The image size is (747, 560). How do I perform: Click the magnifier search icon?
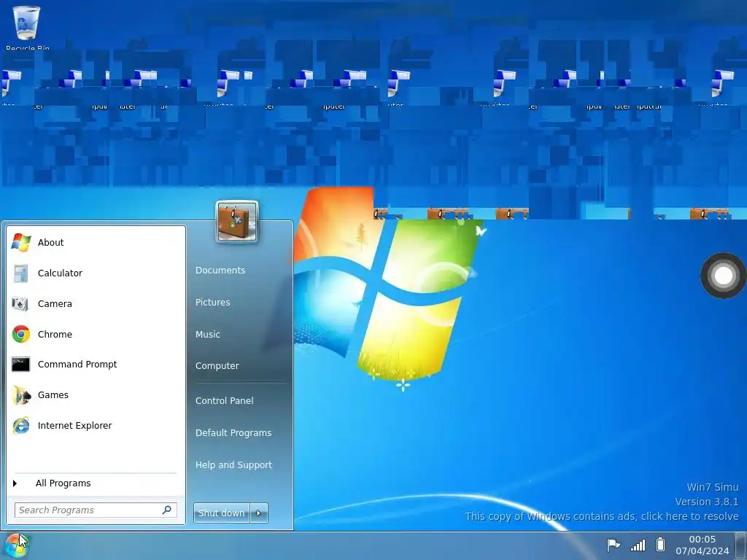coord(167,510)
